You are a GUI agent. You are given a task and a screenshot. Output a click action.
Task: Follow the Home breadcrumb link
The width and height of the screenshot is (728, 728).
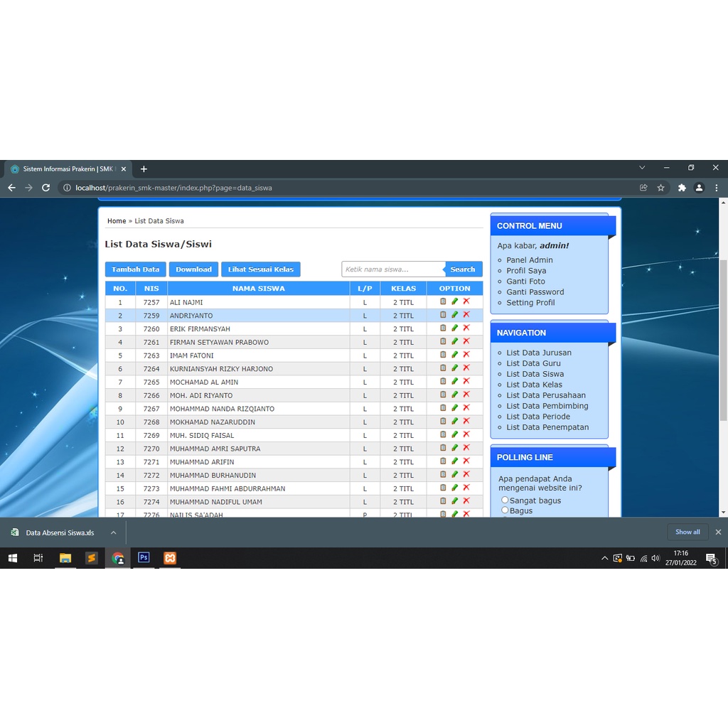[x=117, y=221]
